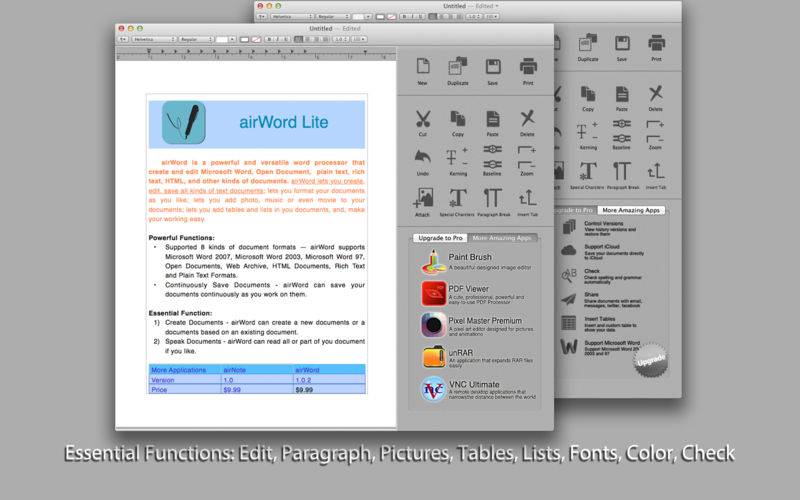This screenshot has width=800, height=500.
Task: Open the Helvetica font dropdown in front window
Action: pos(153,39)
